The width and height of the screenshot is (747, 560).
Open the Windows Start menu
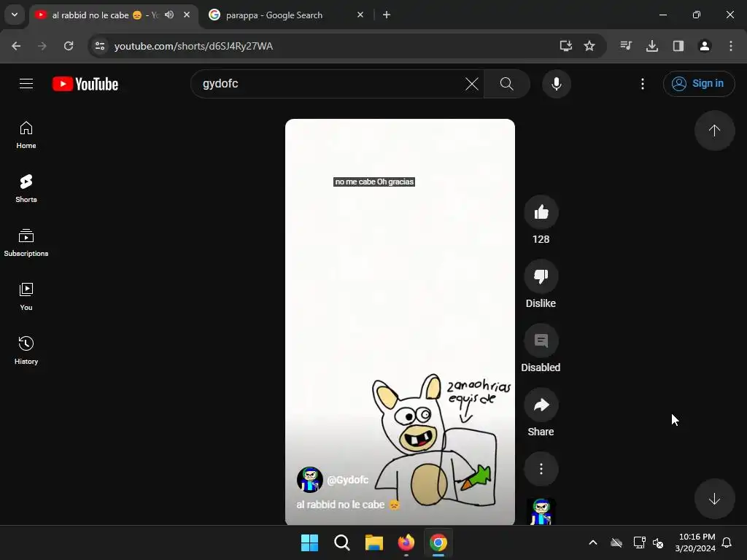[x=309, y=542]
